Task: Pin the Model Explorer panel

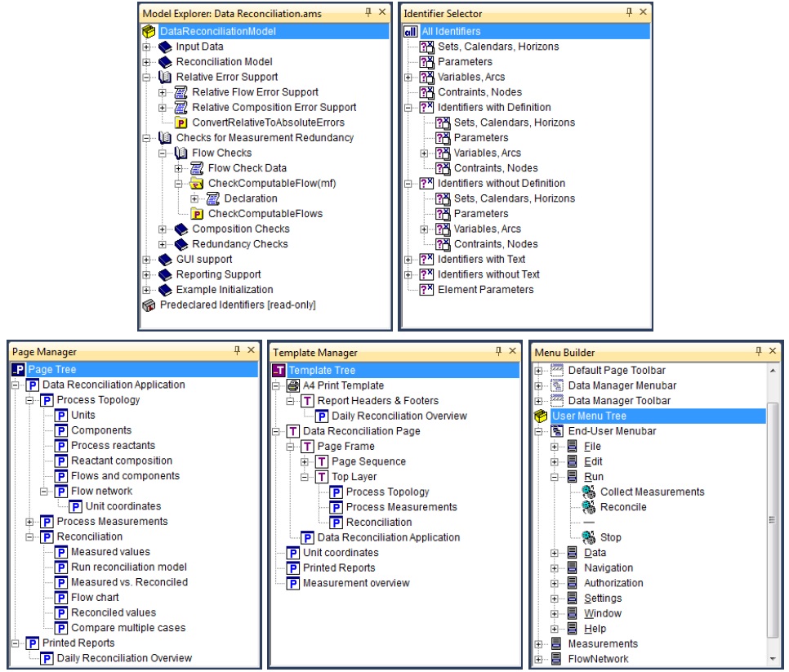Action: coord(368,12)
